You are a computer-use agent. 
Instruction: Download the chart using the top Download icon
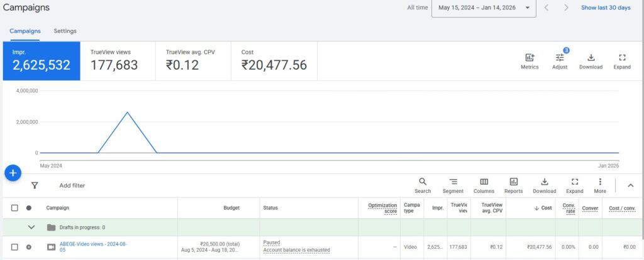pos(591,61)
